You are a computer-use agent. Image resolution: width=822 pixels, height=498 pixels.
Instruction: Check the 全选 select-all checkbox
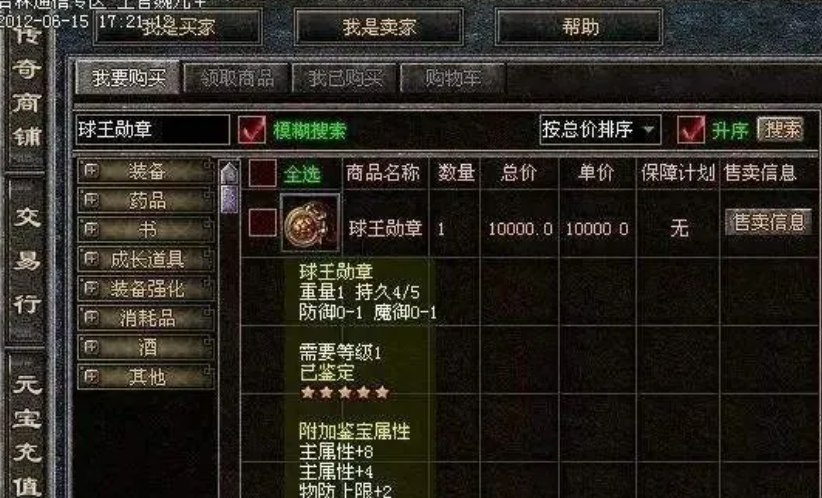(x=263, y=173)
